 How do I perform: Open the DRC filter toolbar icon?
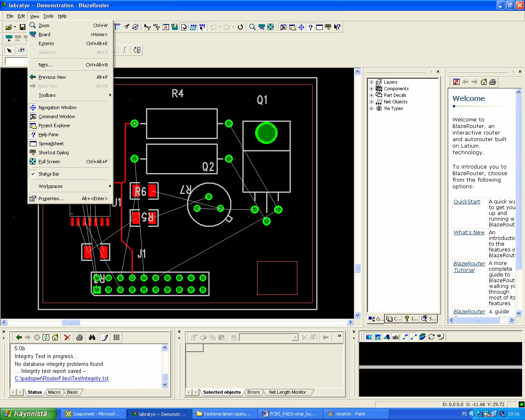pos(157,27)
